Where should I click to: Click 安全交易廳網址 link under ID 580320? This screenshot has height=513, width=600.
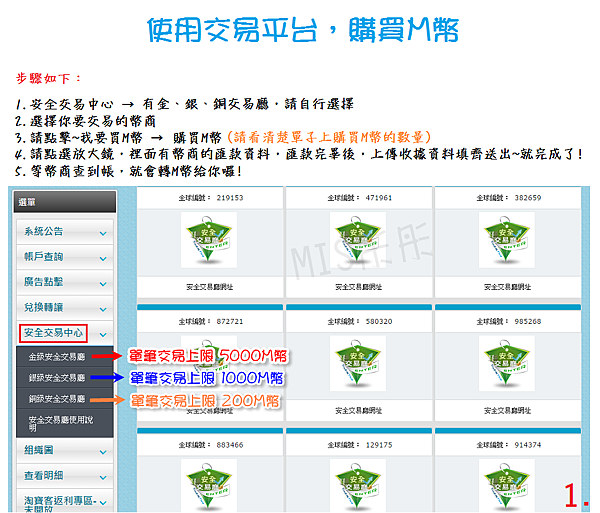coord(359,410)
